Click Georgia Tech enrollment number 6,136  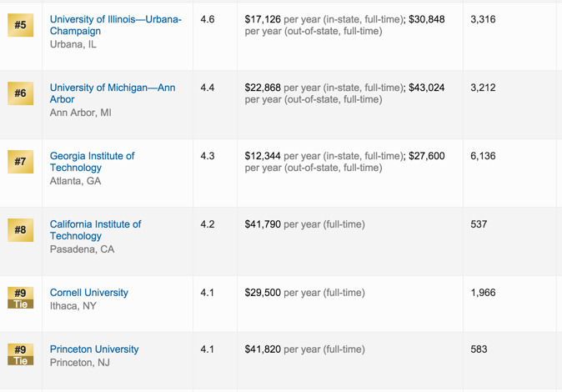pyautogui.click(x=483, y=156)
